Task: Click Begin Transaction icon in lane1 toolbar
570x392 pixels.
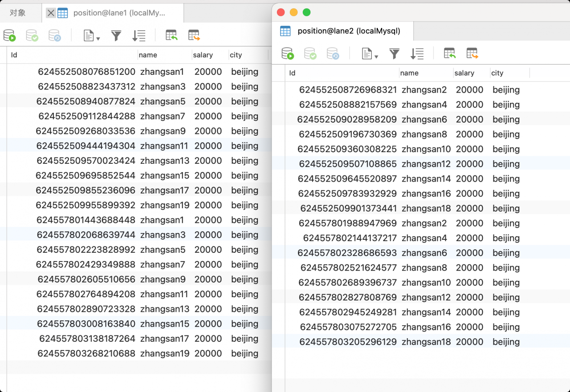Action: (9, 36)
